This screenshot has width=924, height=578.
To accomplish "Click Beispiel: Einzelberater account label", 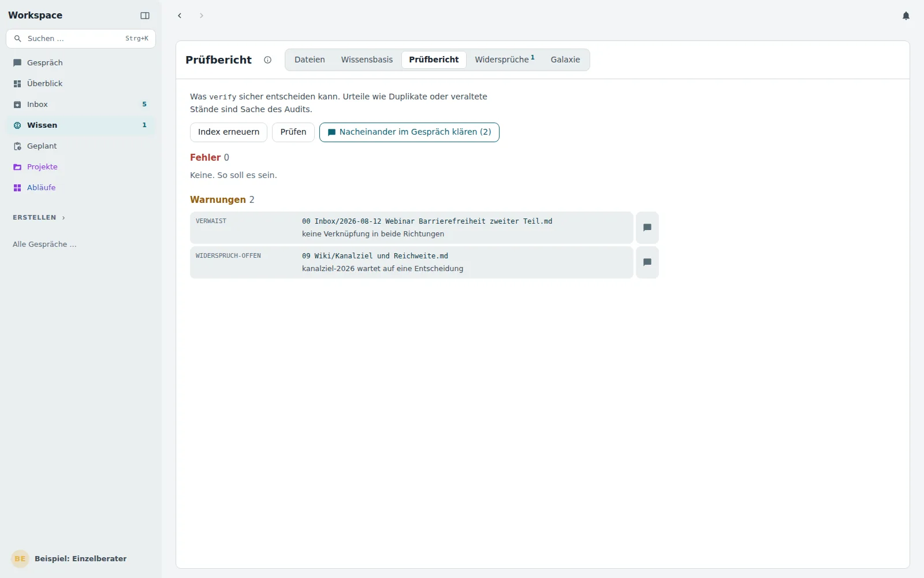I will point(81,559).
